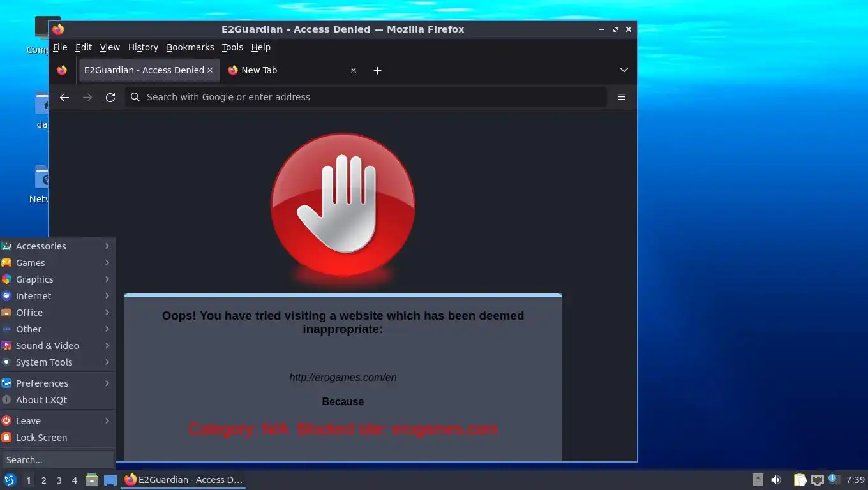This screenshot has height=490, width=868.
Task: Expand the Accessories submenu
Action: tap(57, 246)
